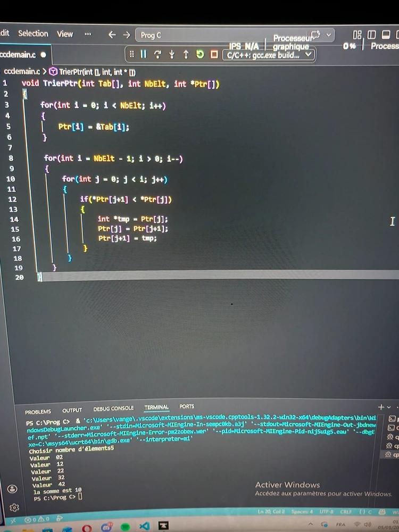This screenshot has width=399, height=532.
Task: Click the TrierPtr cube symbol icon in breadcrumb
Action: point(53,72)
